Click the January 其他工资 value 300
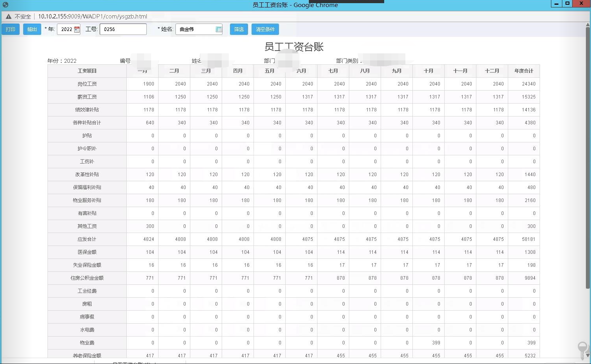 [150, 226]
